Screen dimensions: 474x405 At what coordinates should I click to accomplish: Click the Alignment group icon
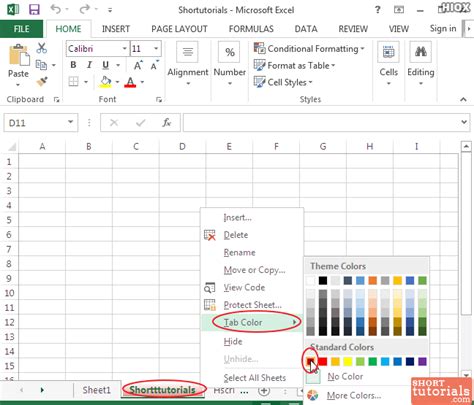pyautogui.click(x=188, y=52)
